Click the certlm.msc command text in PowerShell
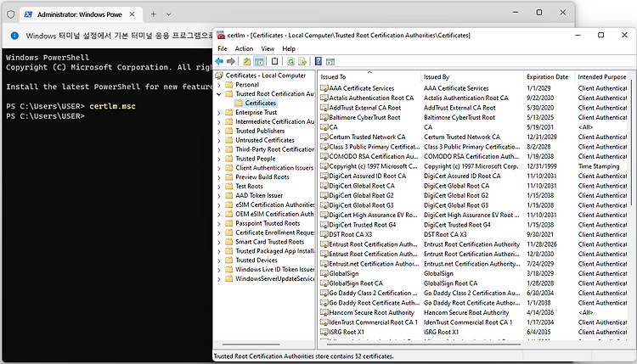 tap(112, 106)
